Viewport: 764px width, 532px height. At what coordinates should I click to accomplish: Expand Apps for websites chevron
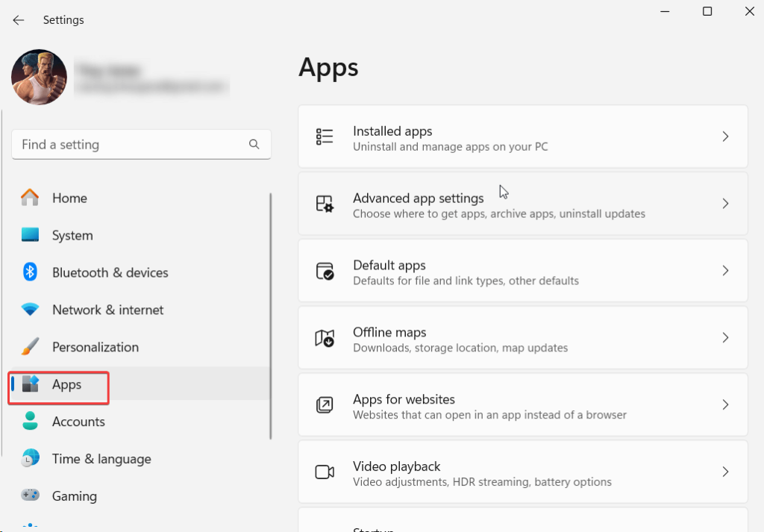(x=725, y=405)
